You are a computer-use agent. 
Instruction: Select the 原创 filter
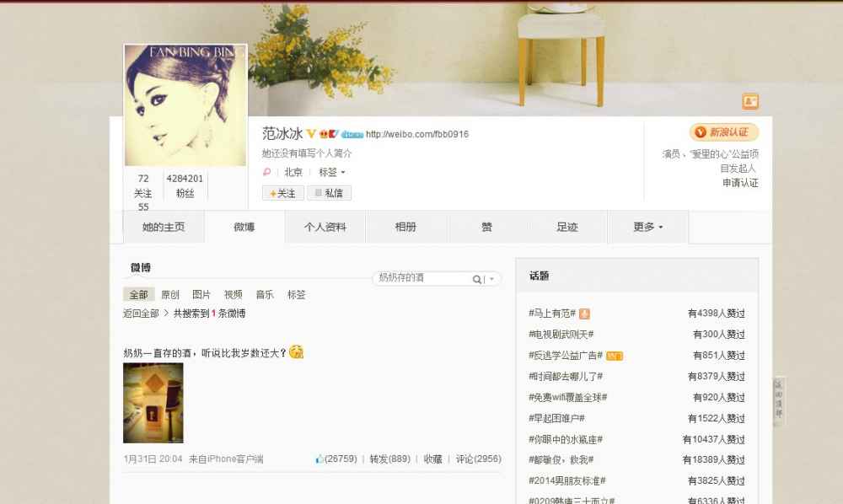point(170,294)
